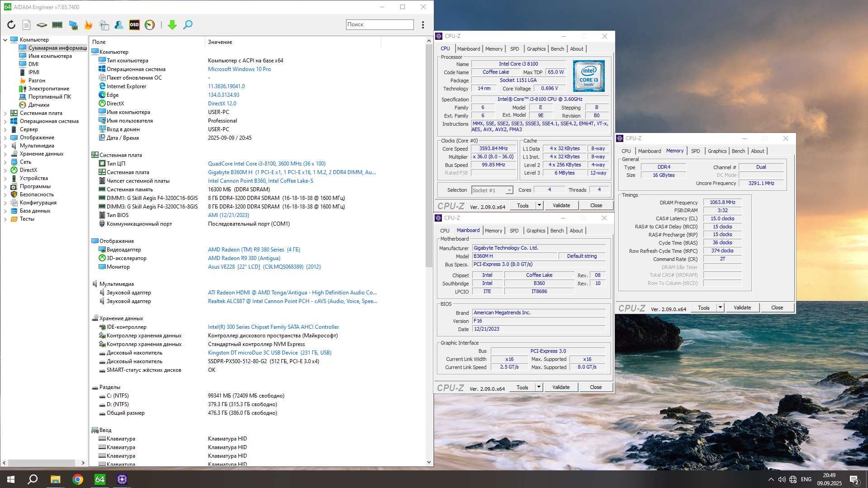Click the magnifier search icon in AIDA64 toolbar
Image resolution: width=868 pixels, height=488 pixels.
click(x=188, y=25)
